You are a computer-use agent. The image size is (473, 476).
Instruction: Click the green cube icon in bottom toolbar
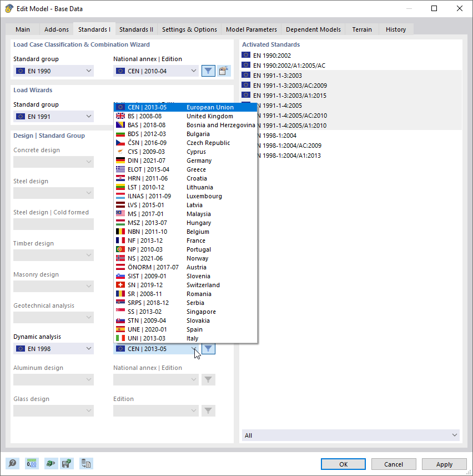pos(50,463)
